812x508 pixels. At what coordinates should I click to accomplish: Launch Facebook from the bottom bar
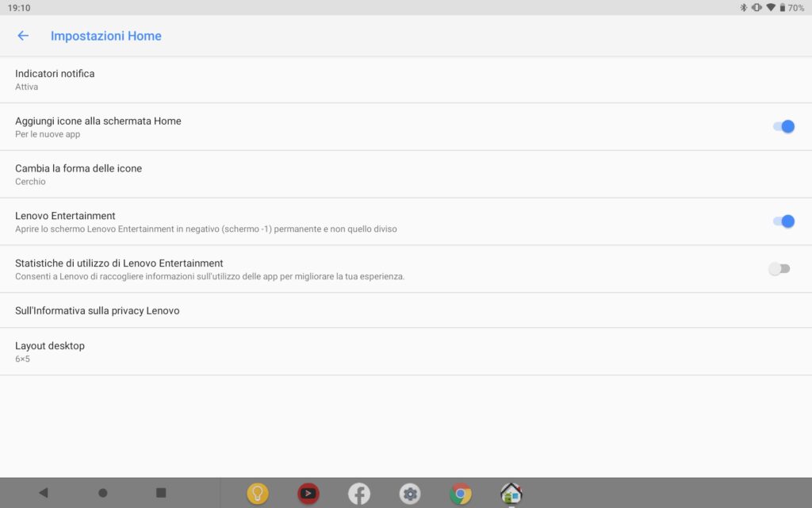tap(359, 494)
